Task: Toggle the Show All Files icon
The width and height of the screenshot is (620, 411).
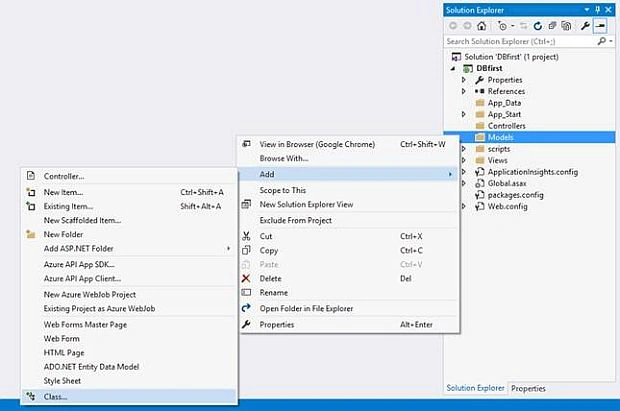Action: click(566, 26)
